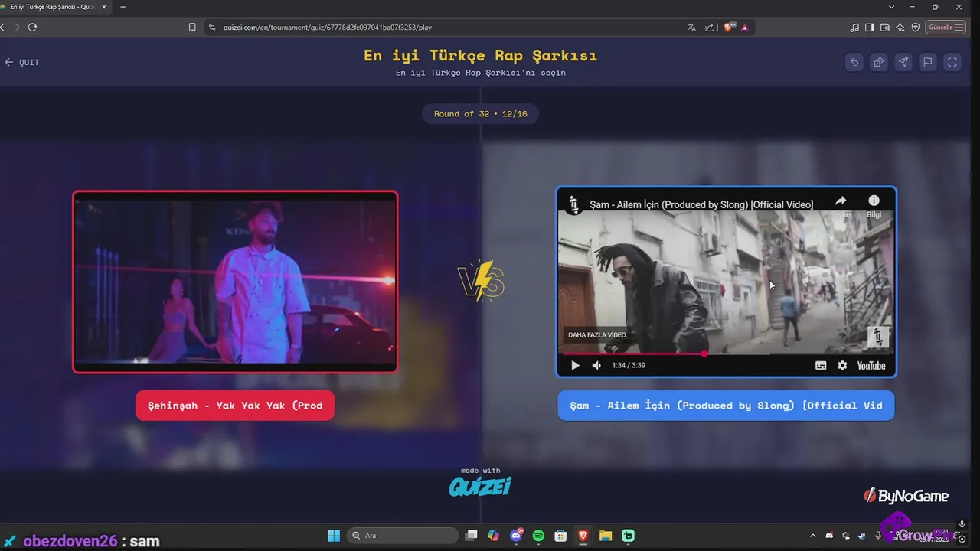Open File Explorer from taskbar
This screenshot has height=551, width=980.
[x=606, y=536]
